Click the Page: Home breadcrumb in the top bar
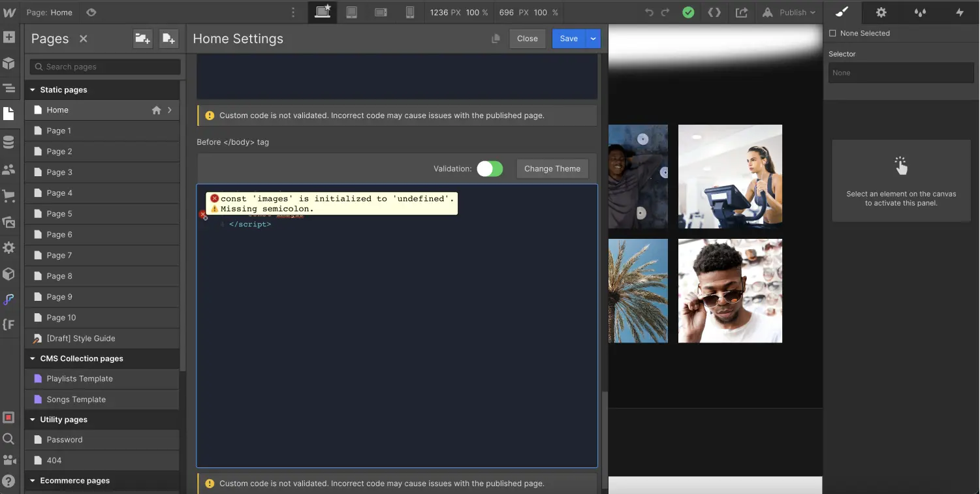Screen dimensions: 980x494 50,12
